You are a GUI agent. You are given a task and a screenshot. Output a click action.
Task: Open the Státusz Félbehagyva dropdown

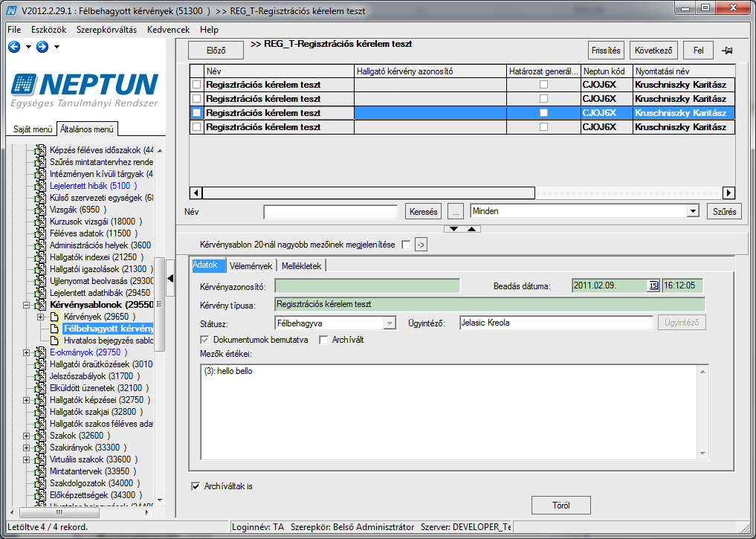coord(390,323)
